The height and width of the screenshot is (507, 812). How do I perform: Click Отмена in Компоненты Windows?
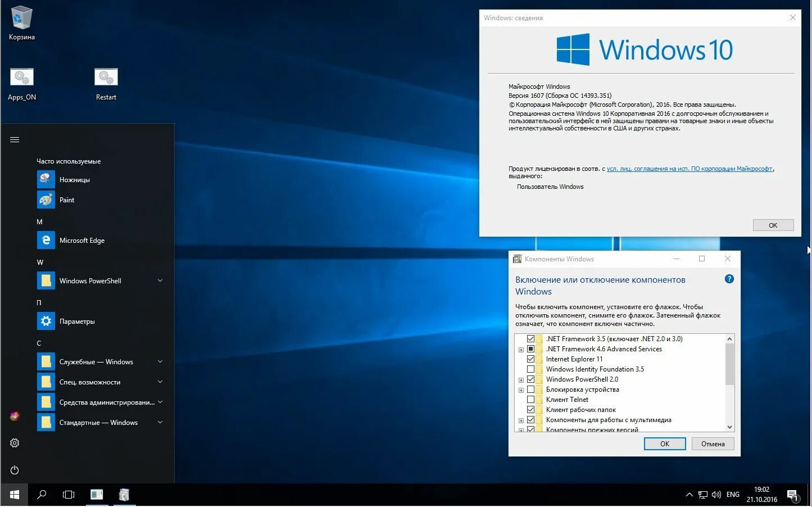(x=713, y=443)
